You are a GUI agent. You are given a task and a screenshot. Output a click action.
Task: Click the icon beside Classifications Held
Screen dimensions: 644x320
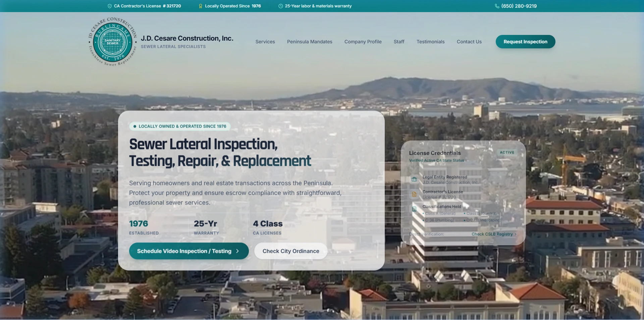point(414,209)
